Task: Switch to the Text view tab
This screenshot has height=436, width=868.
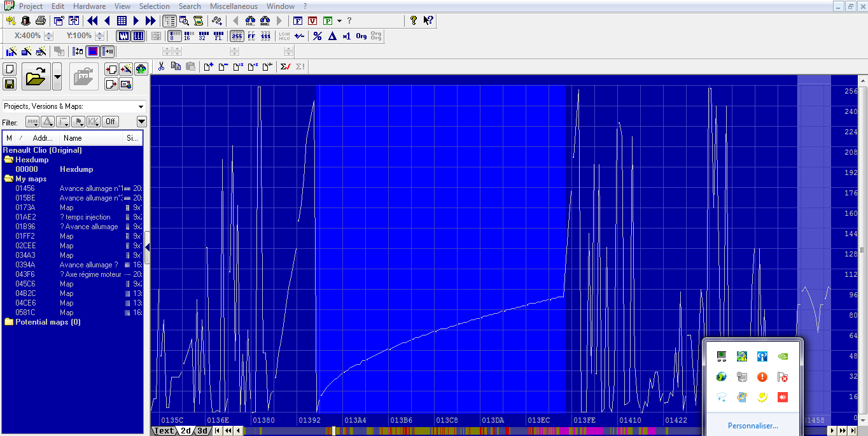Action: [x=164, y=431]
